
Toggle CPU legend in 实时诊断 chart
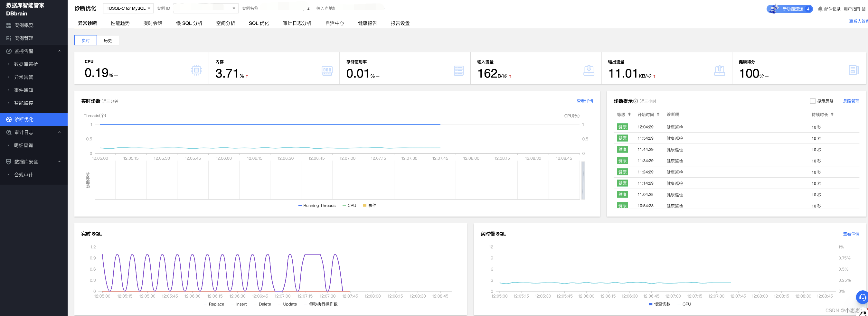tap(349, 206)
